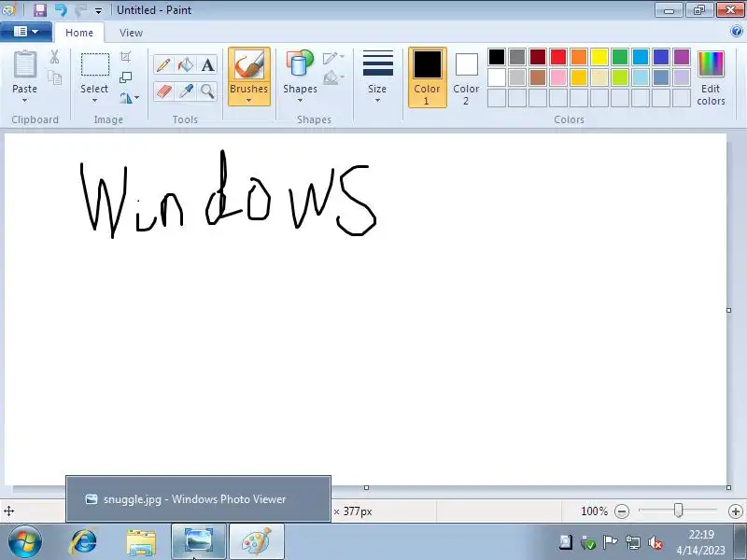Open Internet Explorer from taskbar

(x=84, y=542)
